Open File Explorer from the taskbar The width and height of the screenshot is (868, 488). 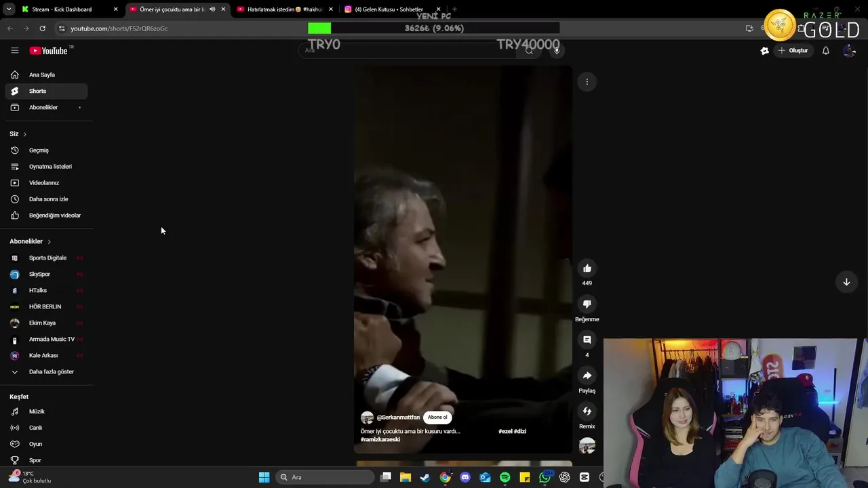click(x=406, y=477)
